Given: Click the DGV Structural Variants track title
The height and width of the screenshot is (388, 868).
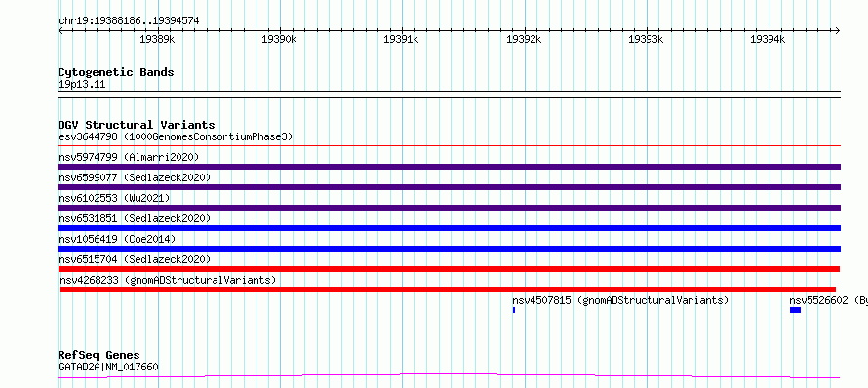Looking at the screenshot, I should 137,125.
